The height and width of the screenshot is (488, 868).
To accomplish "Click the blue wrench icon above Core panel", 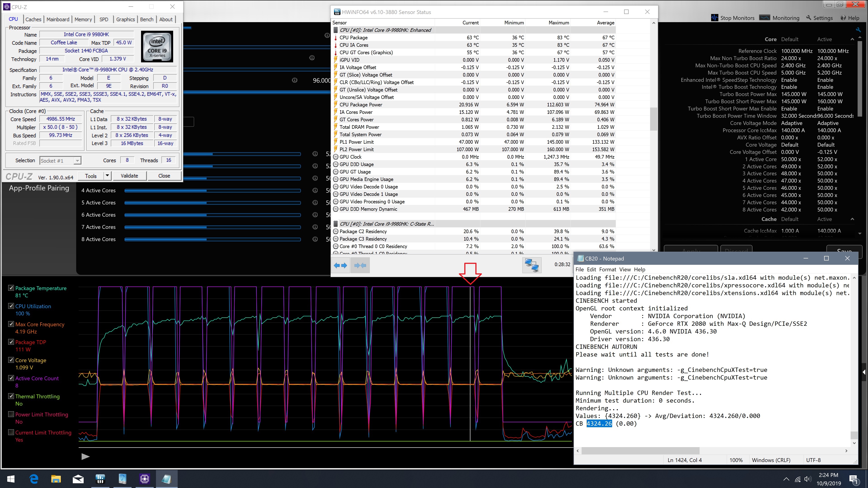I will point(858,30).
